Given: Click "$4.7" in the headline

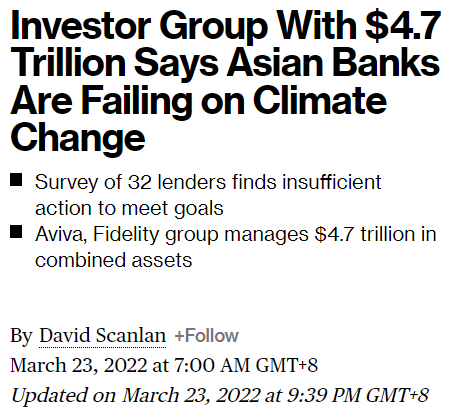Looking at the screenshot, I should point(403,26).
